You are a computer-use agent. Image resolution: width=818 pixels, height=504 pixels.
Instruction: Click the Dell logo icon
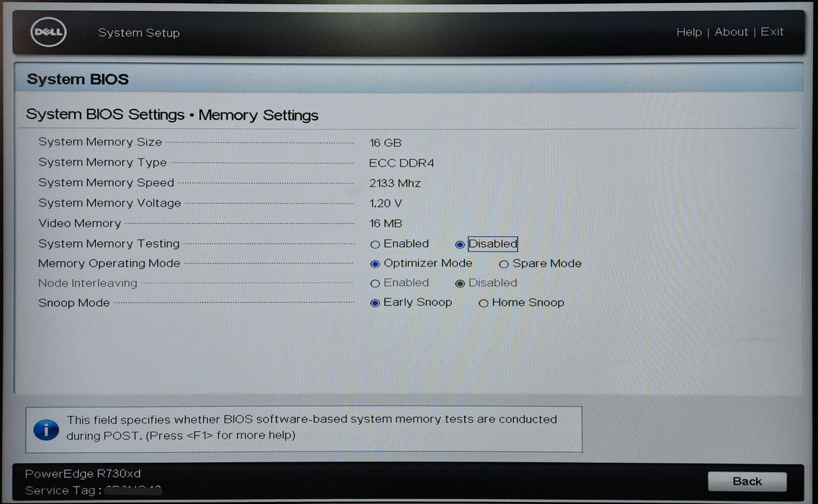[48, 32]
